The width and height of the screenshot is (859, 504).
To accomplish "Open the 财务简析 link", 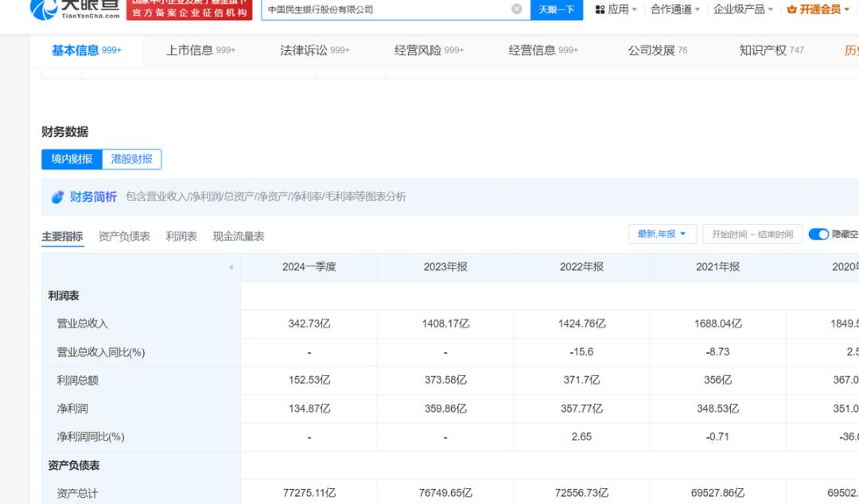I will coord(93,197).
